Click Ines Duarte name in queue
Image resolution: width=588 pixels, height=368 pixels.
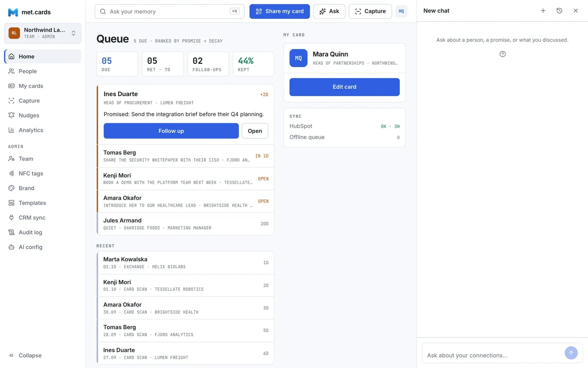click(x=121, y=94)
